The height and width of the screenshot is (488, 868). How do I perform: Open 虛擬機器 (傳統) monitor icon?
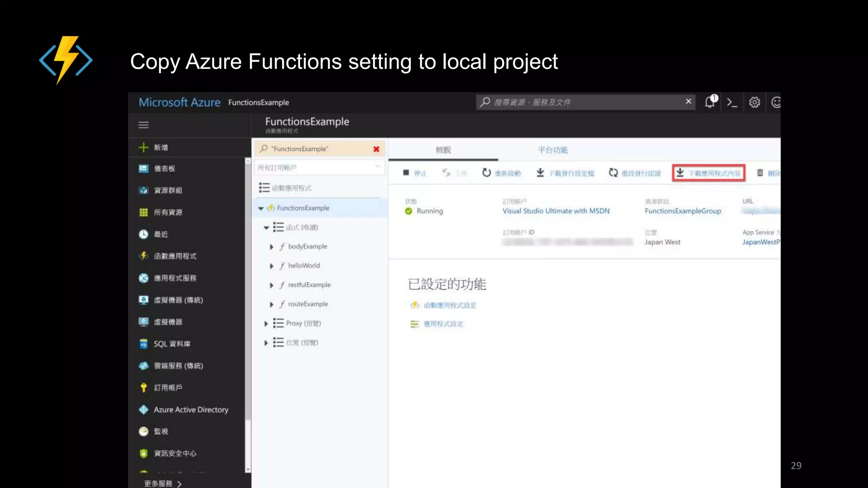pyautogui.click(x=144, y=300)
